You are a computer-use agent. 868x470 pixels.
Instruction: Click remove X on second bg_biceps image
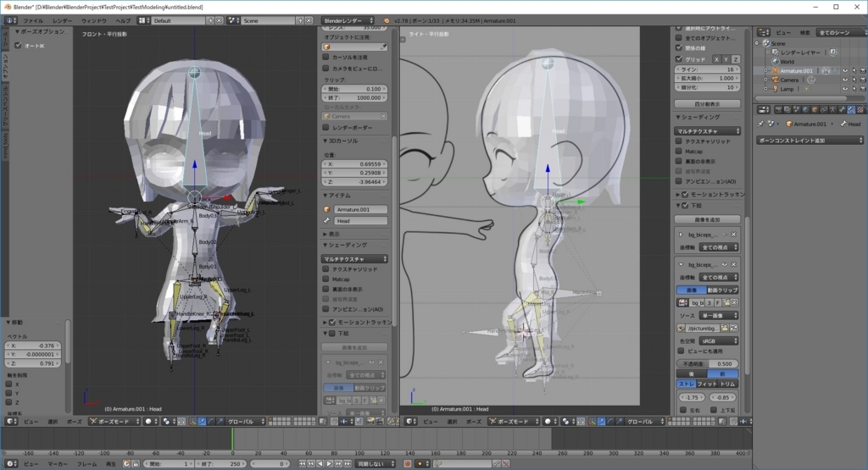pyautogui.click(x=733, y=264)
